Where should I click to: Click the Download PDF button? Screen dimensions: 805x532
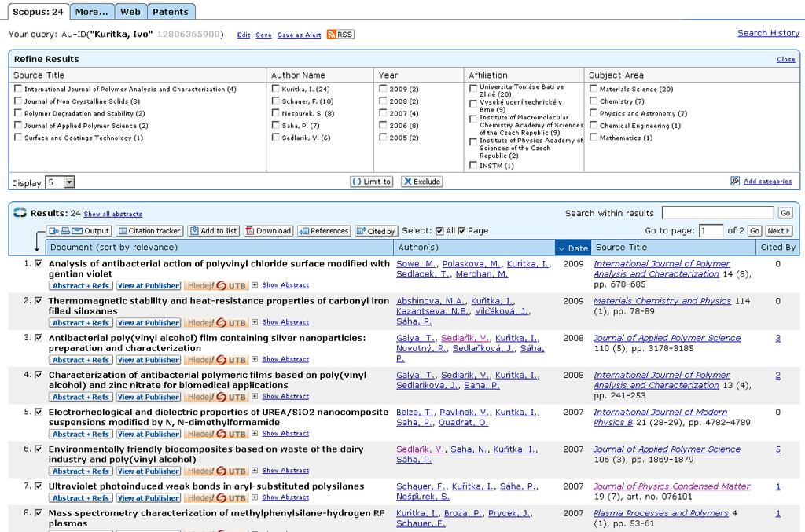[x=268, y=231]
